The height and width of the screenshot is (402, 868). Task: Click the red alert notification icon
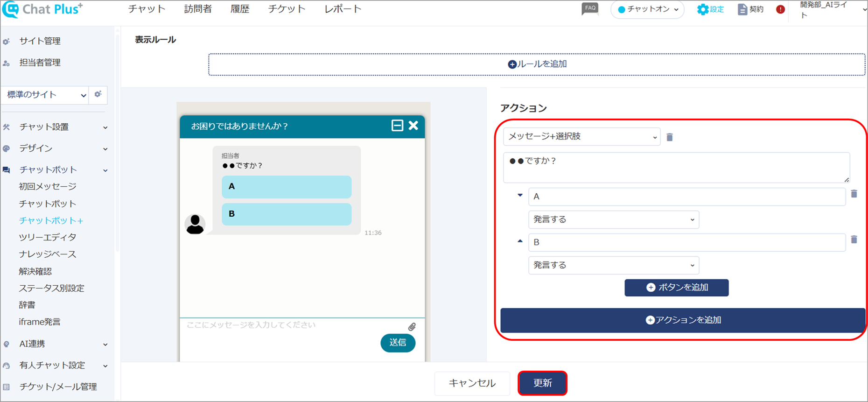(x=780, y=9)
